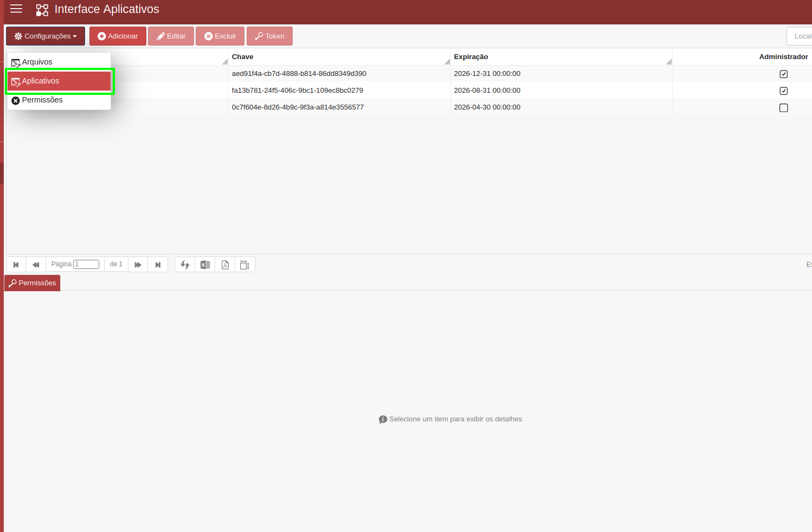
Task: Click the Página number input field
Action: point(86,264)
